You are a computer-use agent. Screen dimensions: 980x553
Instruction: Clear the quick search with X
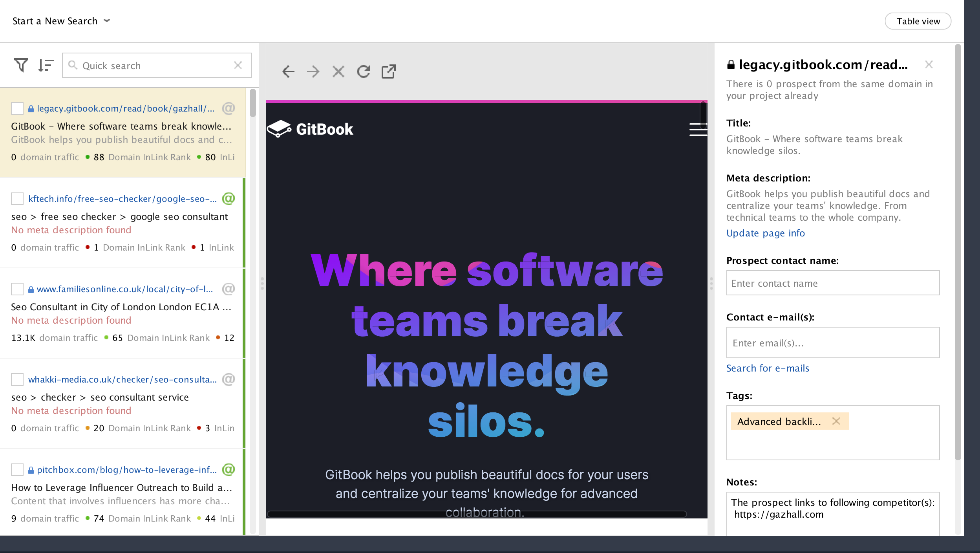coord(238,65)
